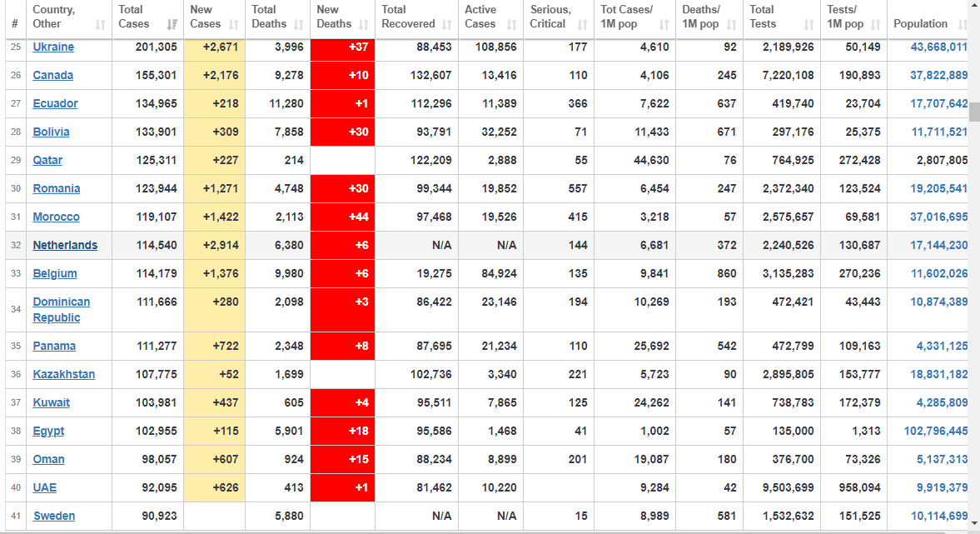This screenshot has height=534, width=980.
Task: Open the Egypt country link
Action: click(x=49, y=431)
